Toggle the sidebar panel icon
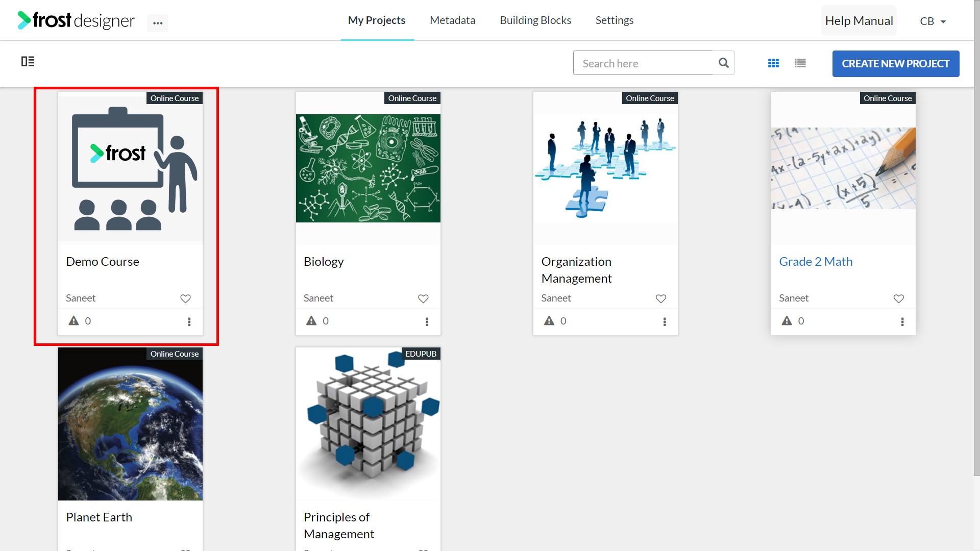Image resolution: width=980 pixels, height=551 pixels. pyautogui.click(x=28, y=61)
